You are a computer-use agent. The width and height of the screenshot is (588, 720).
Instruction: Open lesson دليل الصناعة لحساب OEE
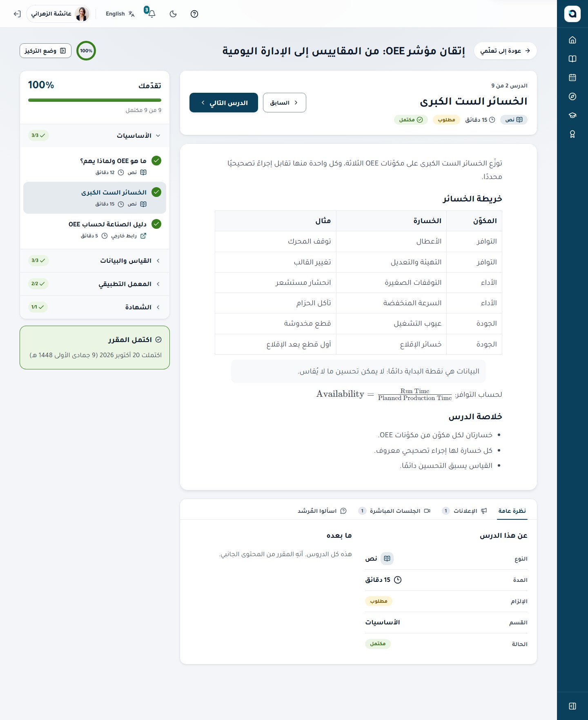click(x=95, y=229)
